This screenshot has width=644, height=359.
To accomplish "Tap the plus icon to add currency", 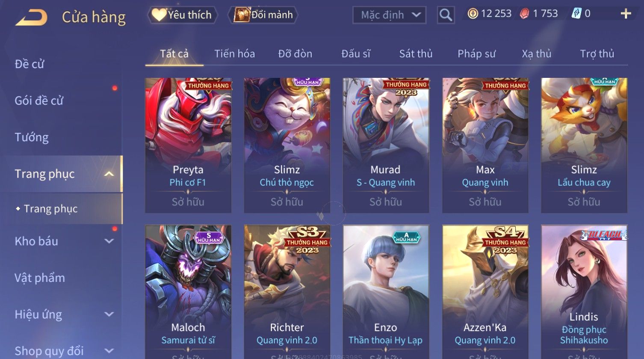I will pos(626,14).
